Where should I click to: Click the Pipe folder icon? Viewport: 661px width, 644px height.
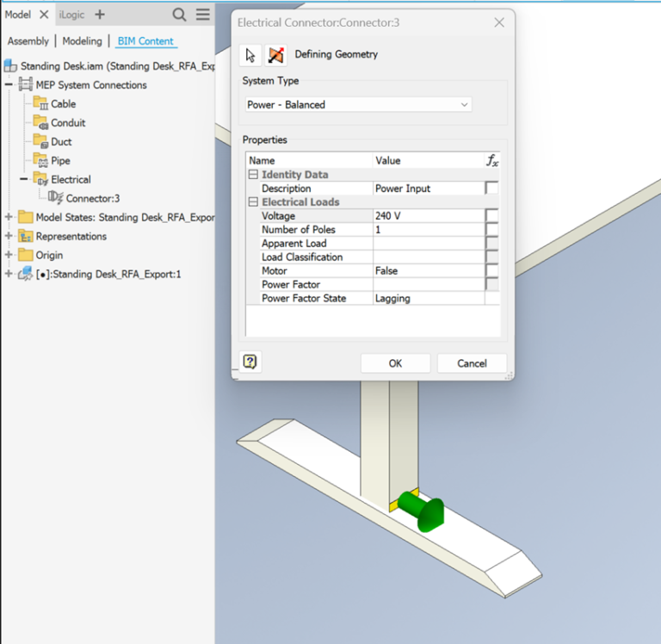(41, 160)
